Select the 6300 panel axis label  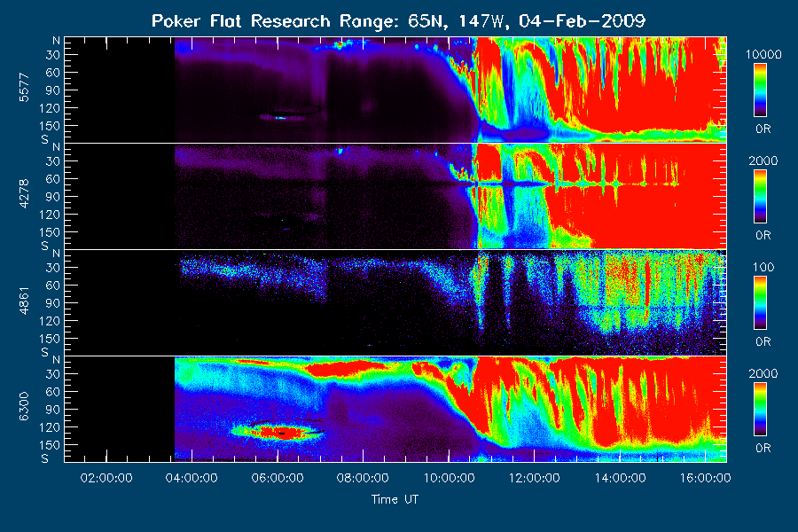(x=24, y=407)
